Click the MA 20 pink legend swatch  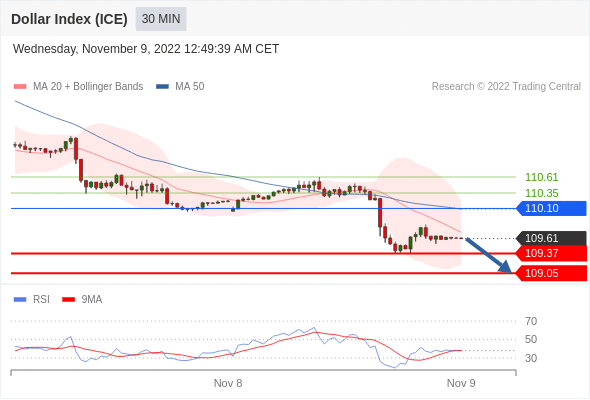(20, 87)
